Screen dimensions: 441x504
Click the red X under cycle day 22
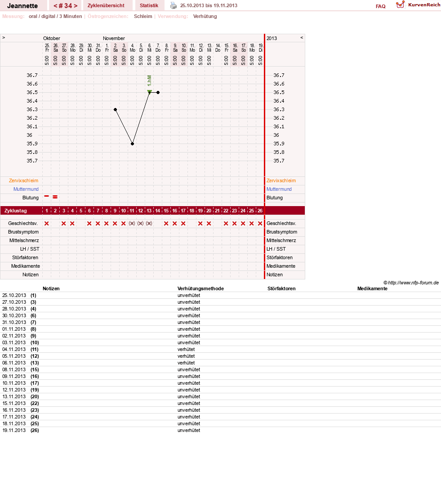click(226, 223)
